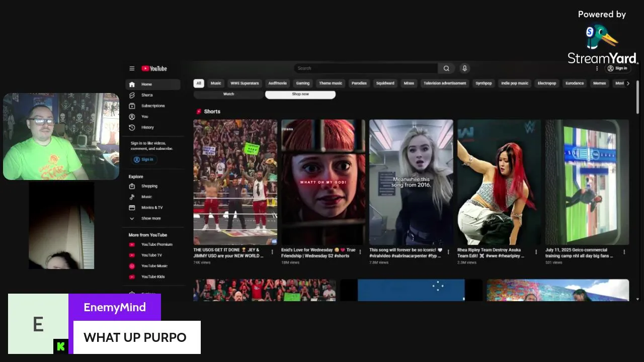Click the Watch button
This screenshot has height=362, width=644.
click(228, 94)
